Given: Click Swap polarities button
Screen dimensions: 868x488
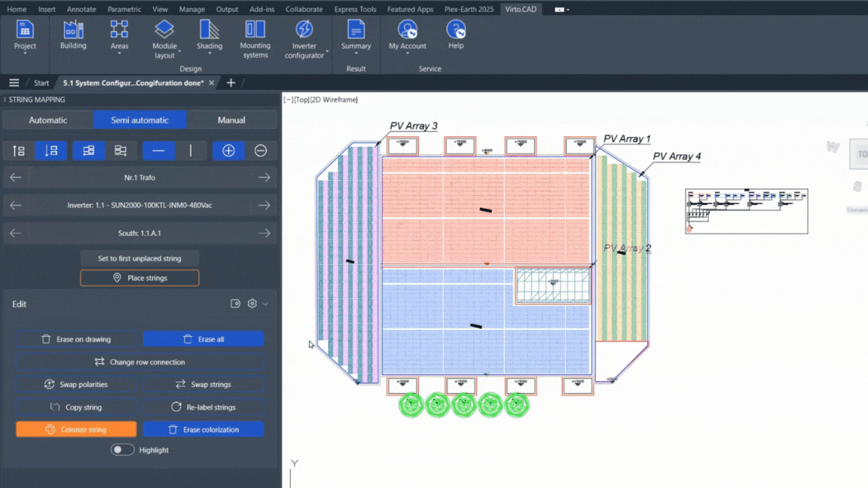Looking at the screenshot, I should pyautogui.click(x=76, y=385).
